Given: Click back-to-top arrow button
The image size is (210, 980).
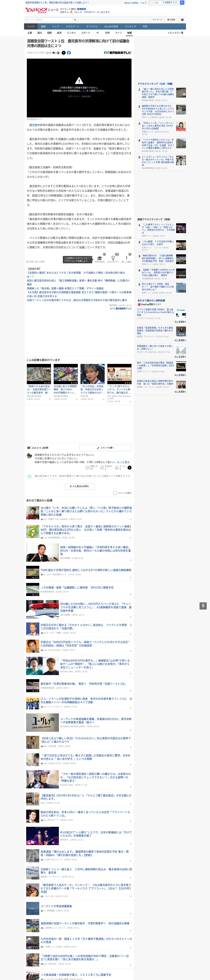Looking at the screenshot, I should (x=203, y=606).
